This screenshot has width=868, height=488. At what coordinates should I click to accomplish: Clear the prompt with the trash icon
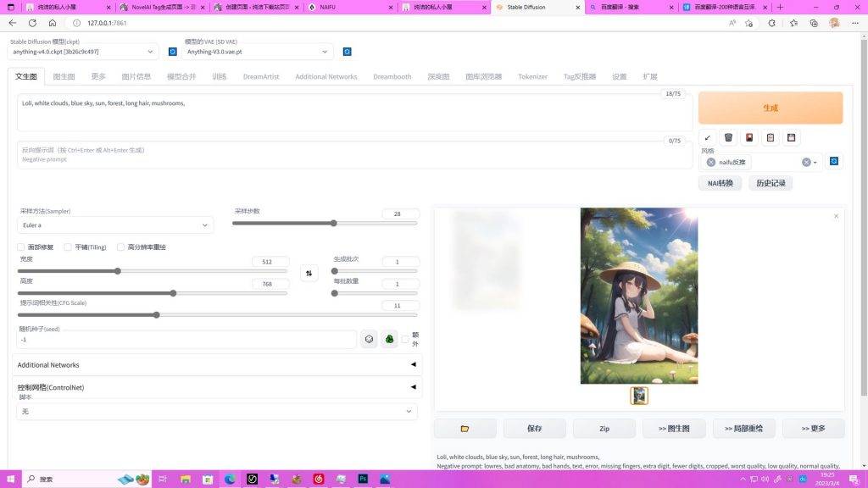coord(728,138)
